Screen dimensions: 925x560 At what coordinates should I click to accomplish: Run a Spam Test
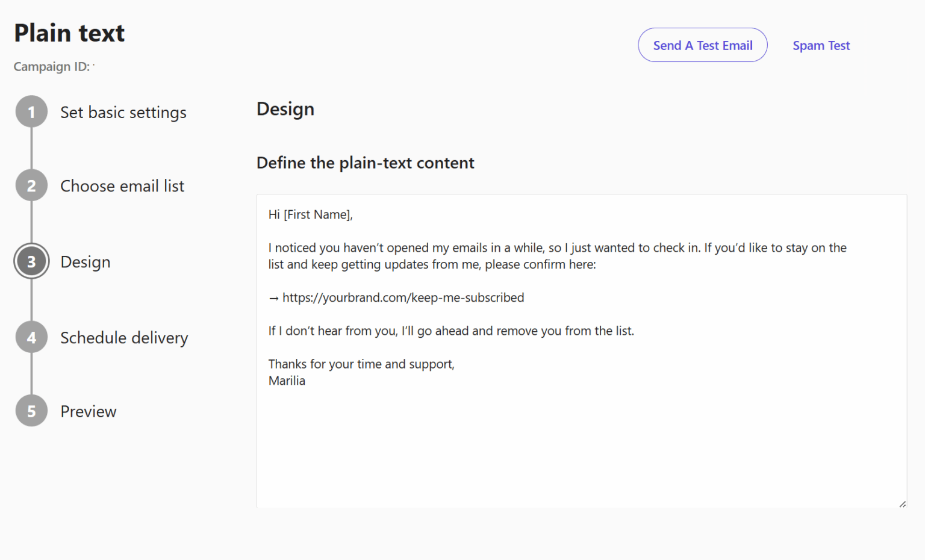tap(821, 45)
